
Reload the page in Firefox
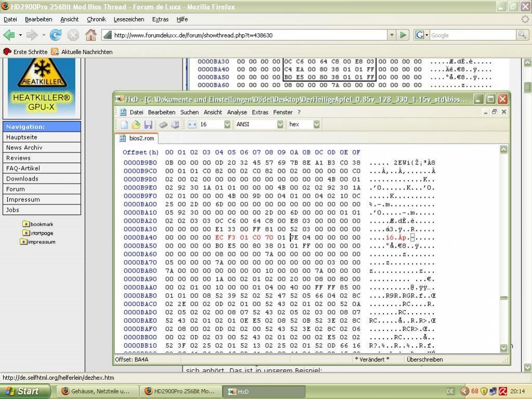tap(56, 35)
